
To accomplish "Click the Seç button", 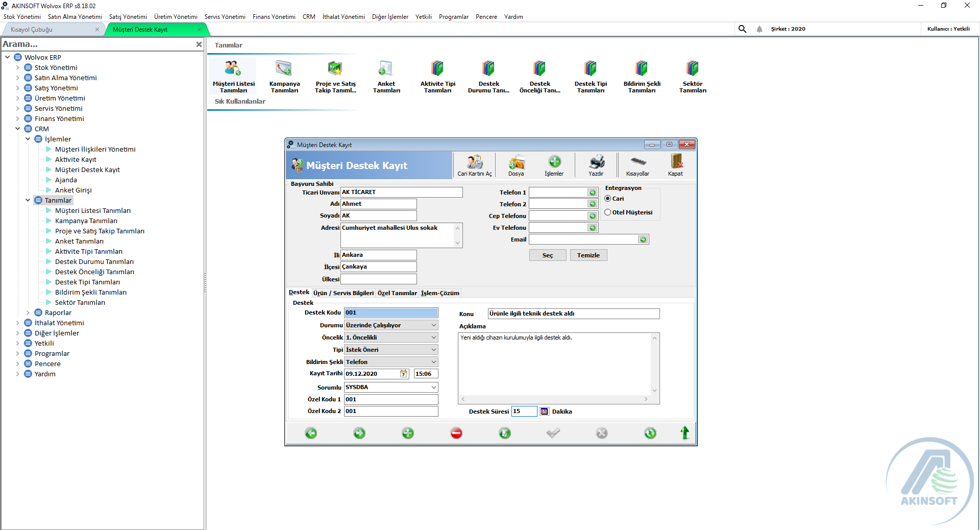I will [x=547, y=255].
